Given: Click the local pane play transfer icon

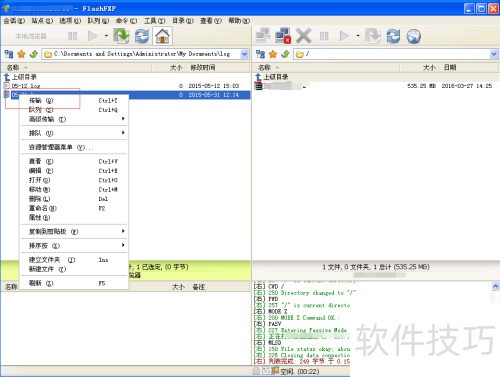Looking at the screenshot, I should 92,36.
